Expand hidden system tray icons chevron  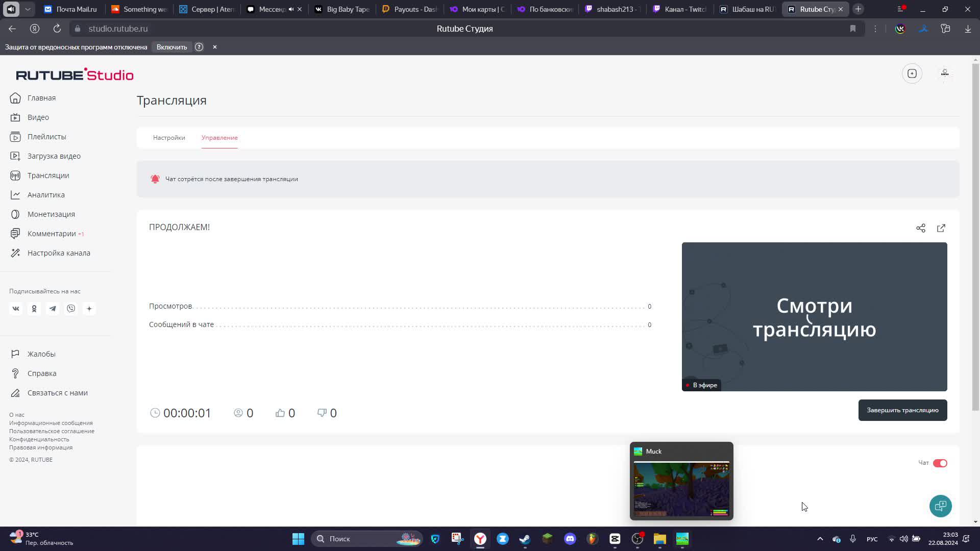pyautogui.click(x=820, y=539)
